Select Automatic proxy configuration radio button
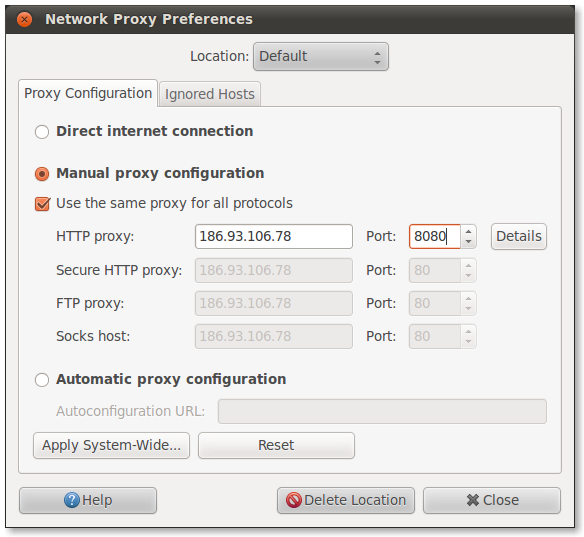Image resolution: width=584 pixels, height=537 pixels. [x=42, y=380]
